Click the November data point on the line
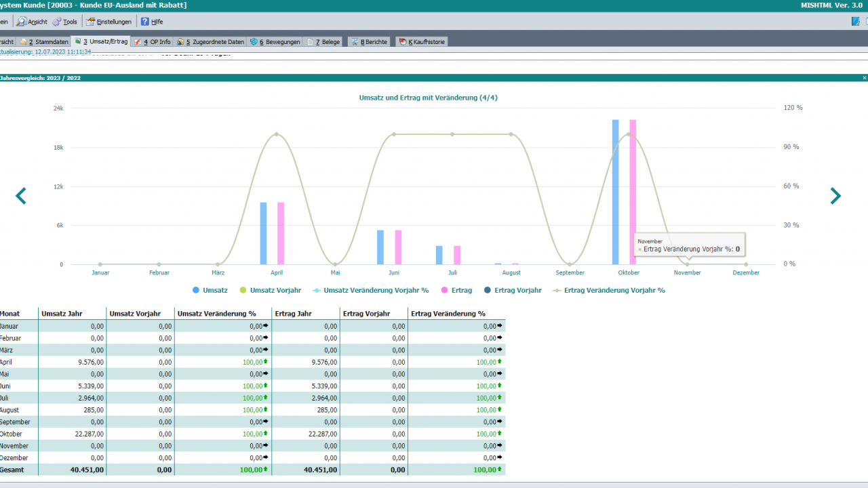The width and height of the screenshot is (868, 488). click(688, 264)
